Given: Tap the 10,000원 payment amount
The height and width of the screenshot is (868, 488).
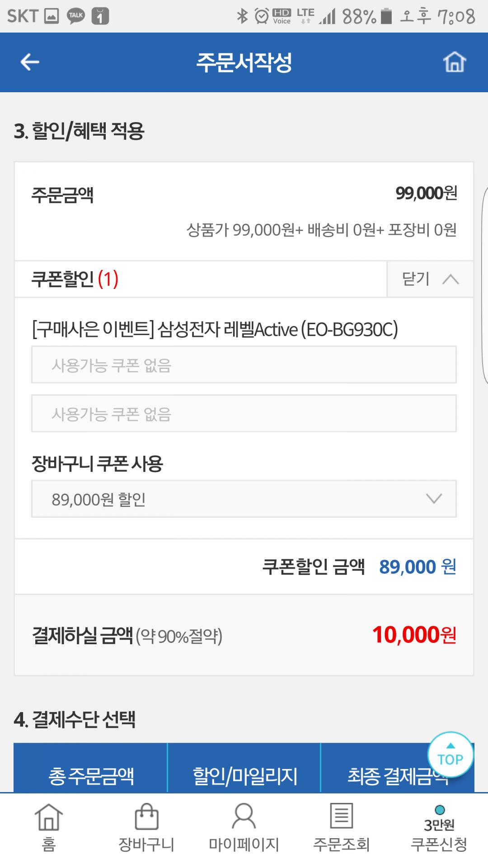Looking at the screenshot, I should click(x=414, y=635).
